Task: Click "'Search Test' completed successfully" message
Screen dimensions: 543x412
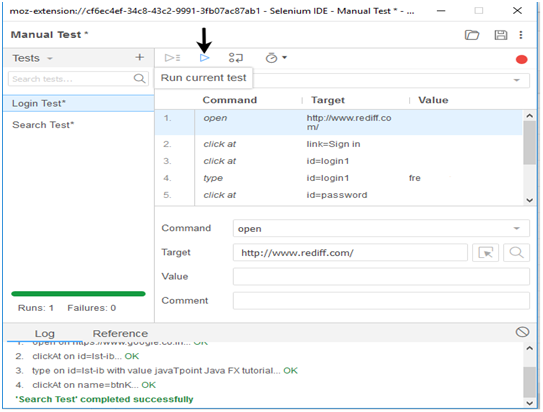Action: 104,399
